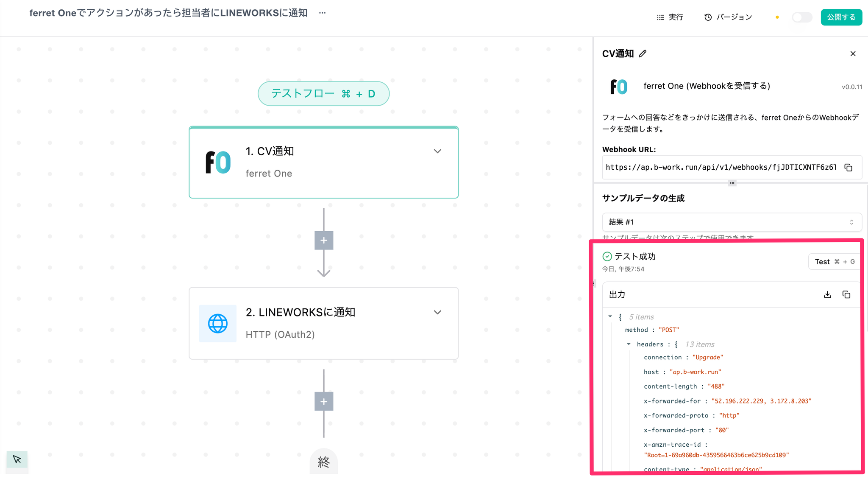The width and height of the screenshot is (868, 487).
Task: Click the plus button below CV通知 step
Action: pos(324,241)
